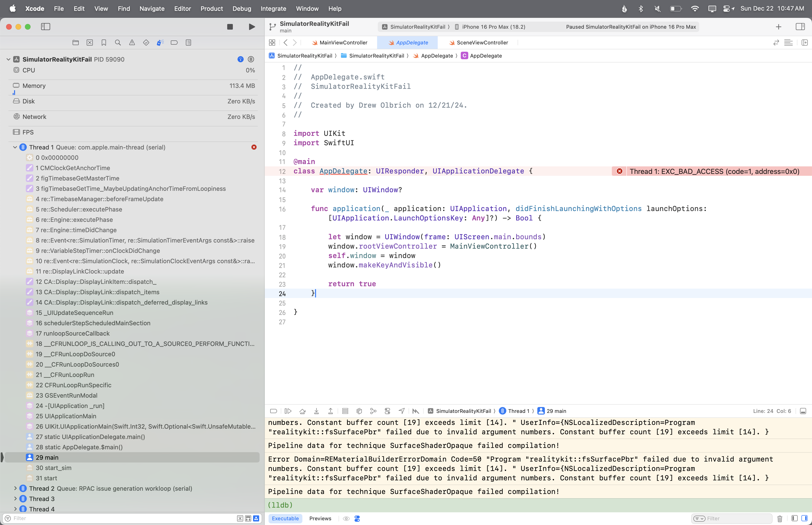Open Environment Overrides

click(387, 411)
